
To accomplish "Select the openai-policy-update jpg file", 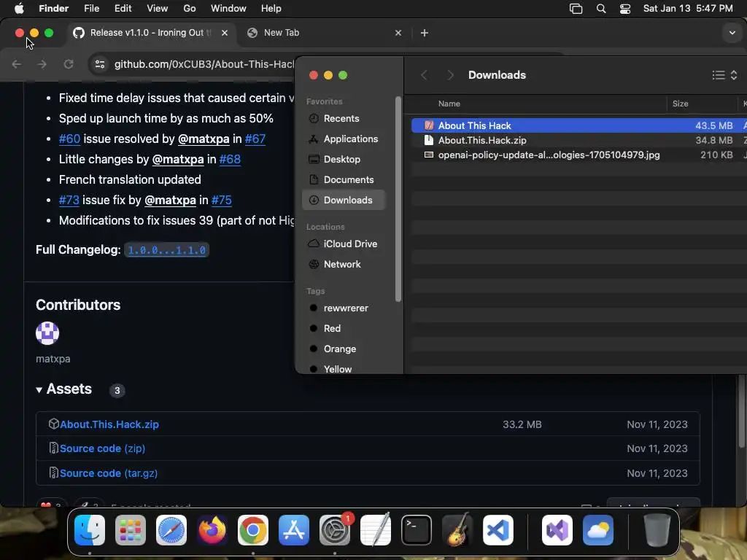I will tap(578, 155).
